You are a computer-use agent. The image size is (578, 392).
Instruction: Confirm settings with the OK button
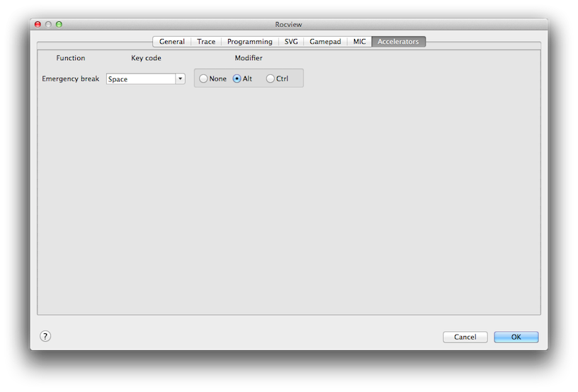click(516, 337)
